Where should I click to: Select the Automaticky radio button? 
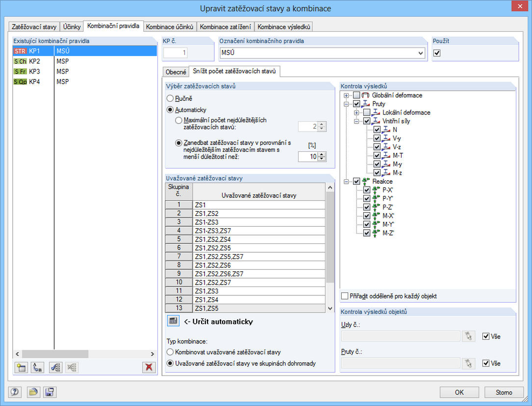(x=170, y=110)
